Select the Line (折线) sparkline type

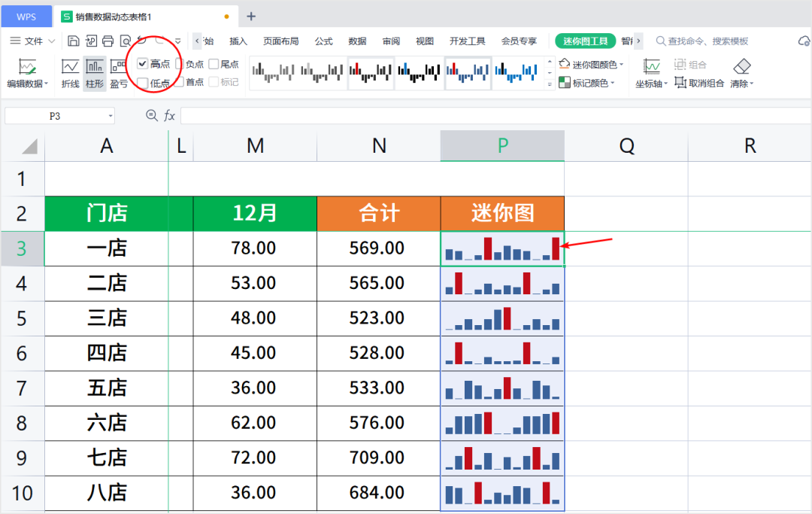(70, 74)
